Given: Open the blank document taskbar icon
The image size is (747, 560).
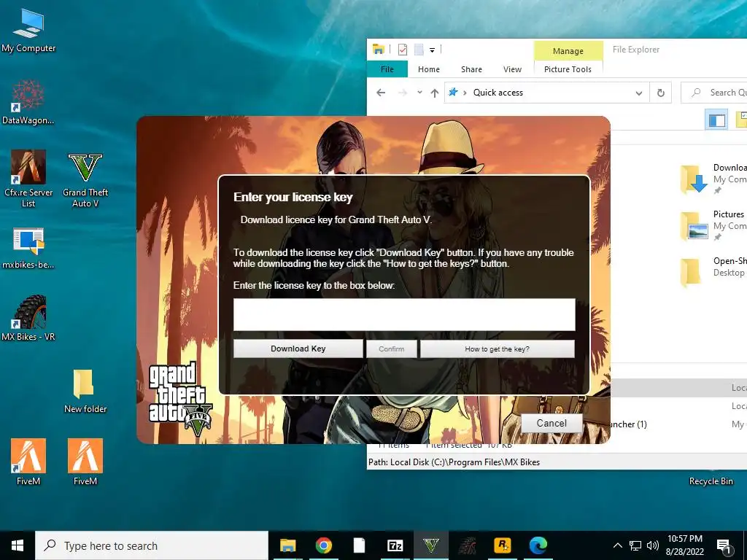Looking at the screenshot, I should [x=359, y=545].
